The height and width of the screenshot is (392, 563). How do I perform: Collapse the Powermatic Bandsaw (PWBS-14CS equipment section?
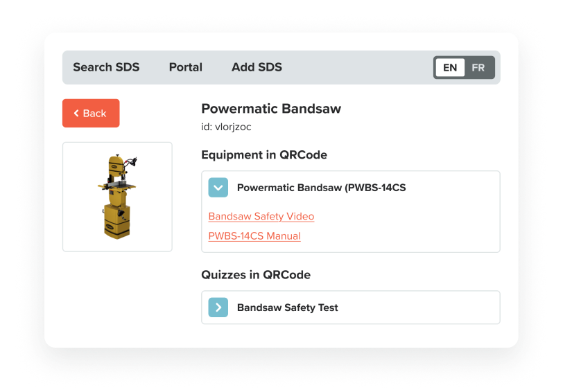[218, 188]
